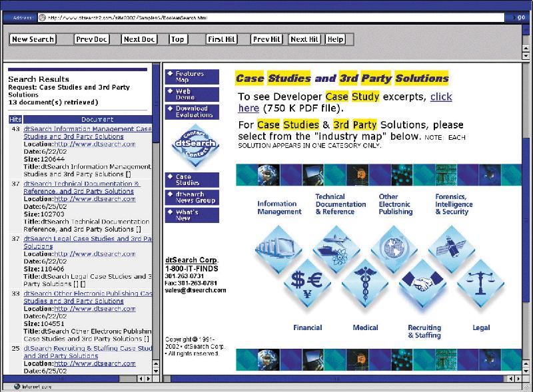Click results pane horizontal scroll-right arrow
This screenshot has height=392, width=533.
point(149,379)
